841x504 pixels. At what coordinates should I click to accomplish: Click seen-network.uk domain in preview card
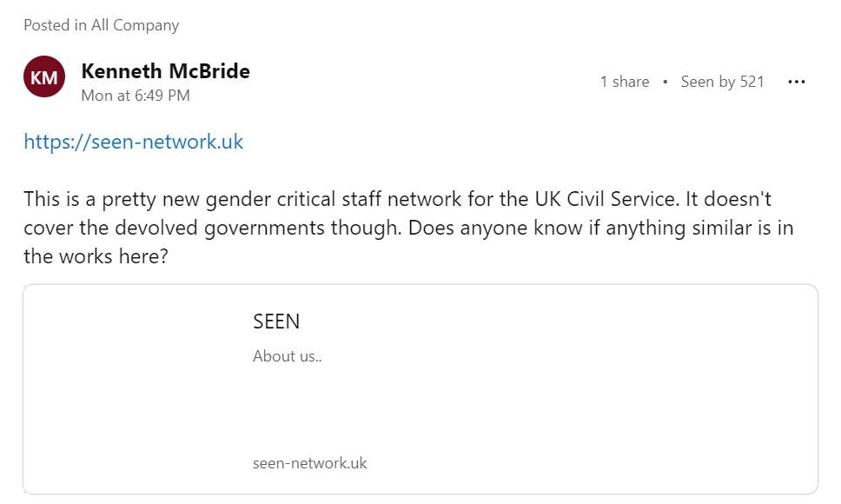coord(309,463)
